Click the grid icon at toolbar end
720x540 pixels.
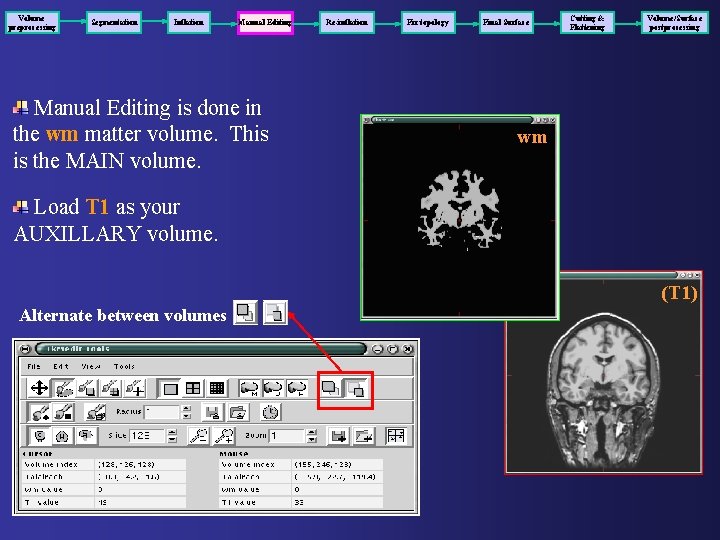(396, 436)
